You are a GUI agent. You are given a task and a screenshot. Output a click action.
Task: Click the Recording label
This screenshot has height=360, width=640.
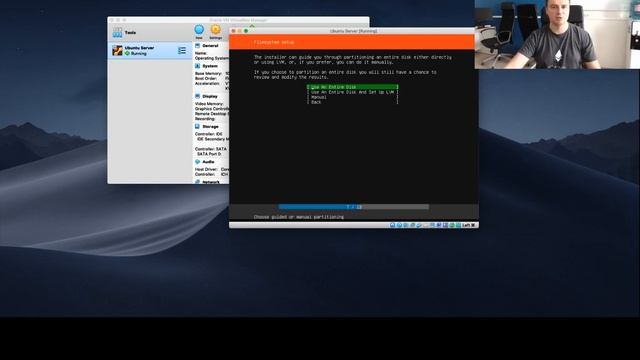point(205,119)
